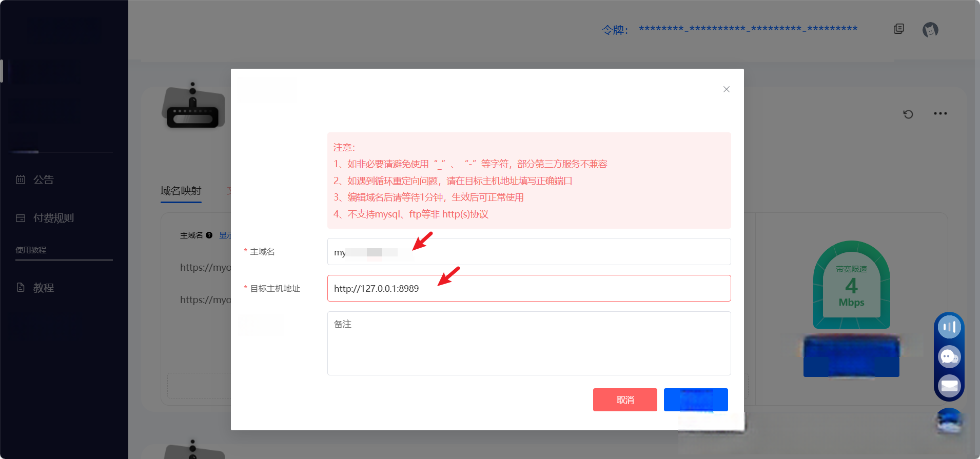Open the user avatar menu

click(930, 30)
